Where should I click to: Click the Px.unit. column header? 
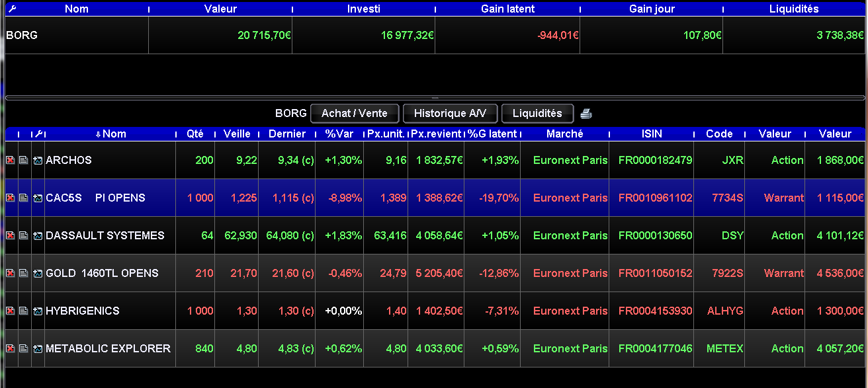[x=386, y=134]
